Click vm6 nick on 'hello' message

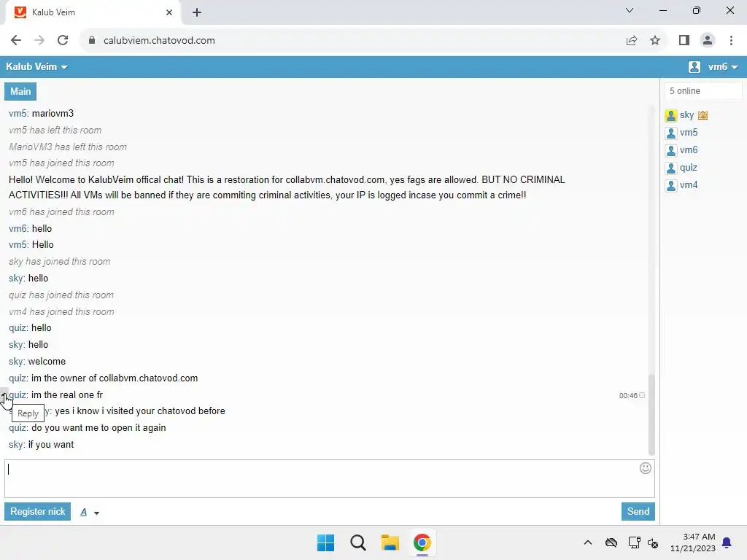[x=18, y=229]
